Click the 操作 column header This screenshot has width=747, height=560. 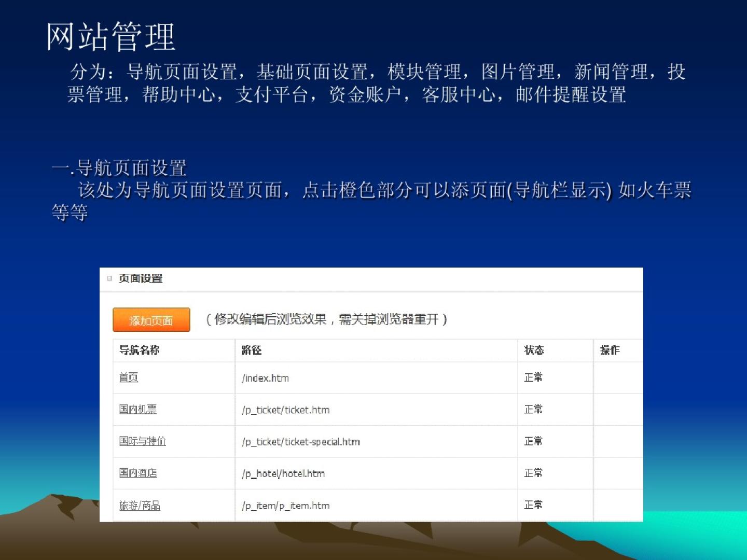[x=610, y=350]
